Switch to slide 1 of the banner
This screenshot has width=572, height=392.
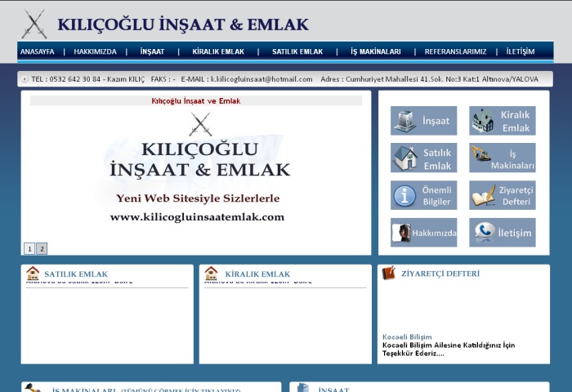point(29,249)
